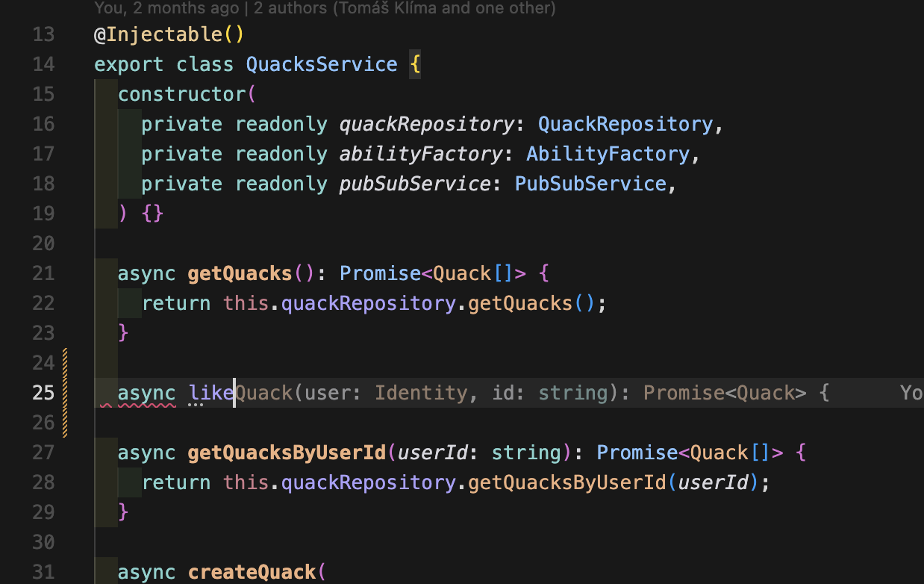Click line number 26 in the gutter
The height and width of the screenshot is (584, 924).
tap(43, 423)
